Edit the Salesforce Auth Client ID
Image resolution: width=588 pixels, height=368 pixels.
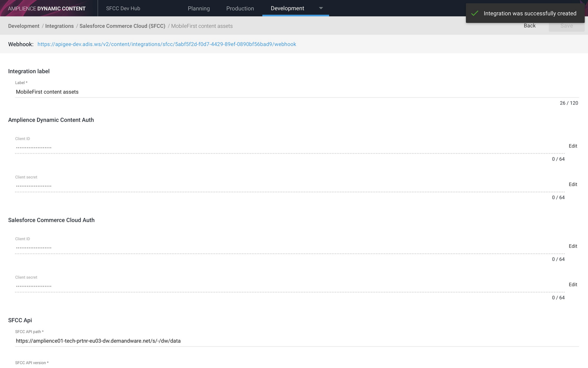tap(573, 246)
